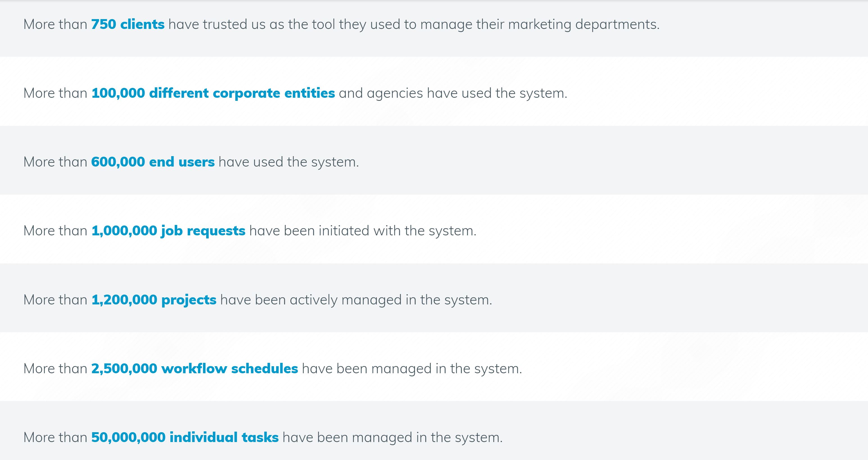Click "have used the system" after end users
Image resolution: width=868 pixels, height=460 pixels.
[x=288, y=162]
